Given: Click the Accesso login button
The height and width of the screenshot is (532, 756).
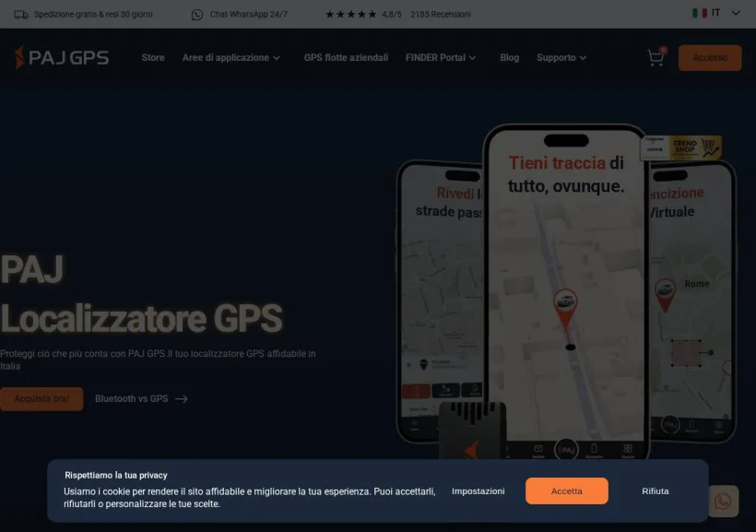Looking at the screenshot, I should pos(710,58).
